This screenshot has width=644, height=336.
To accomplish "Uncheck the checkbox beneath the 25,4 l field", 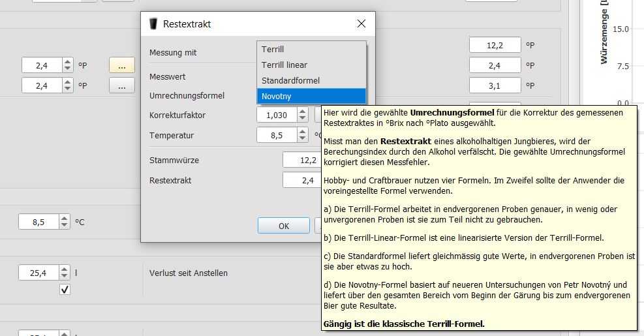I will coord(65,290).
